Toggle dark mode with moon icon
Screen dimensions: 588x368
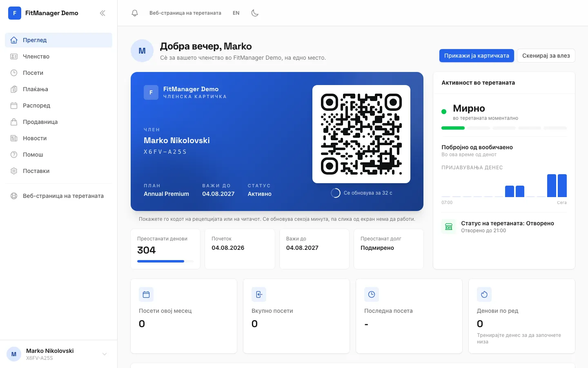255,13
